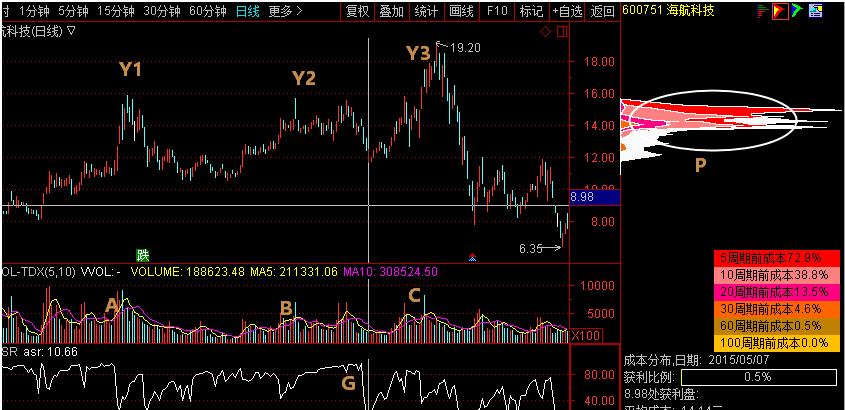This screenshot has width=845, height=410.
Task: Switch to the 15分钟 period tab
Action: coord(116,11)
